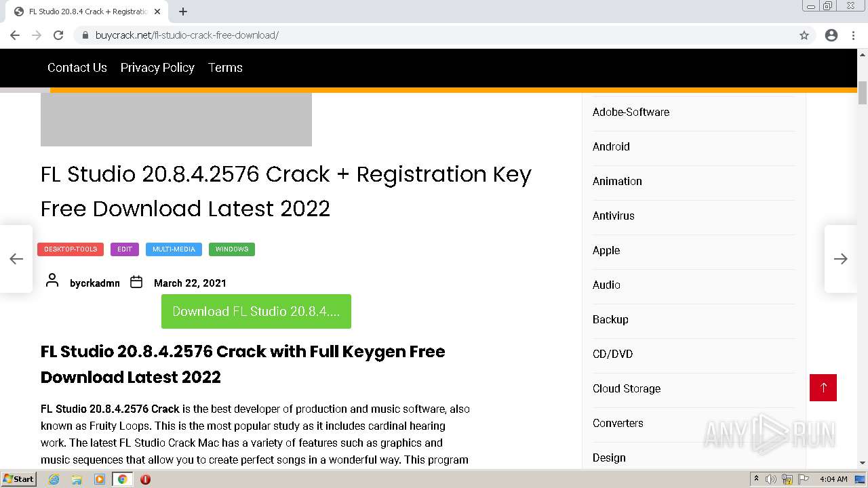Go to previous post arrow

16,259
